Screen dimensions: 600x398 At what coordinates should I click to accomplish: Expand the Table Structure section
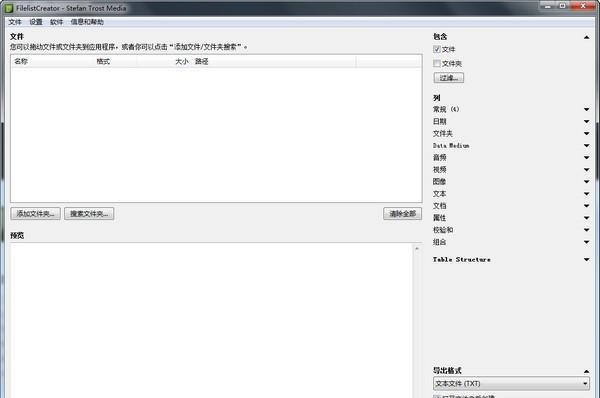[x=586, y=260]
